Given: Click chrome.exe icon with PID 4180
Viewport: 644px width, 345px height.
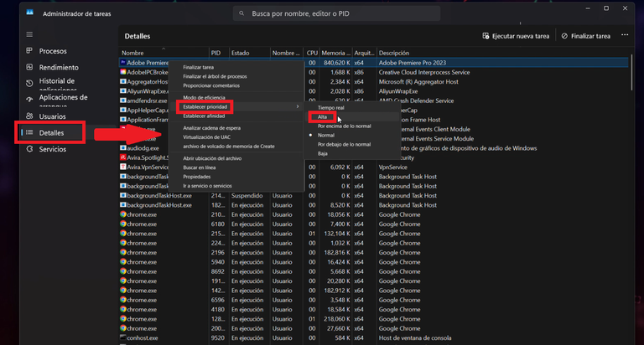Looking at the screenshot, I should 122,309.
